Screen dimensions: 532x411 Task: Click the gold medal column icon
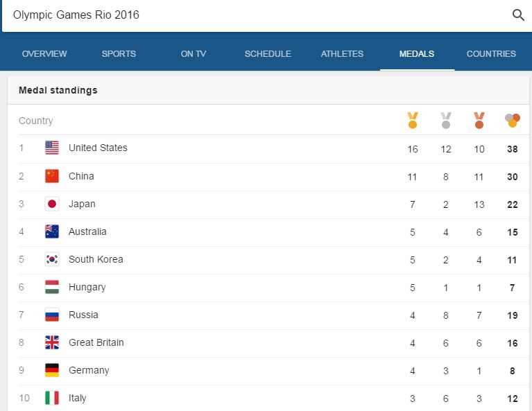tap(413, 121)
